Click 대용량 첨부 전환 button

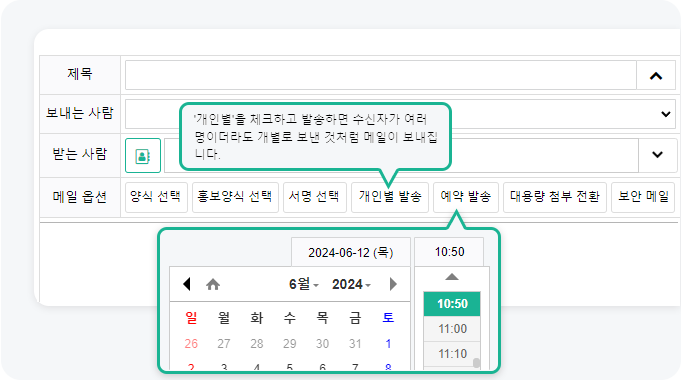pyautogui.click(x=555, y=197)
